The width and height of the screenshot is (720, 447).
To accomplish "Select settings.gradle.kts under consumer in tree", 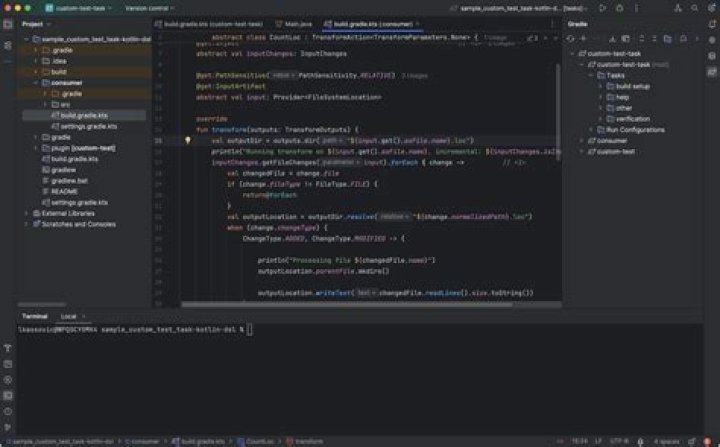I will tap(89, 126).
